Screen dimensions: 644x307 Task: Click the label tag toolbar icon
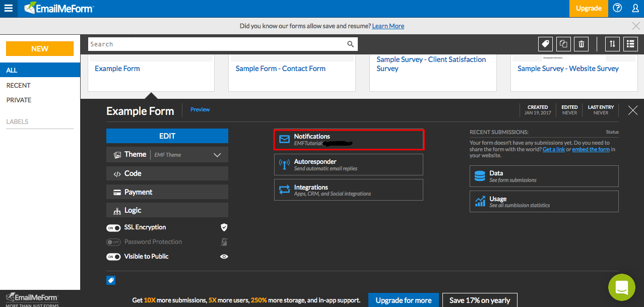545,44
